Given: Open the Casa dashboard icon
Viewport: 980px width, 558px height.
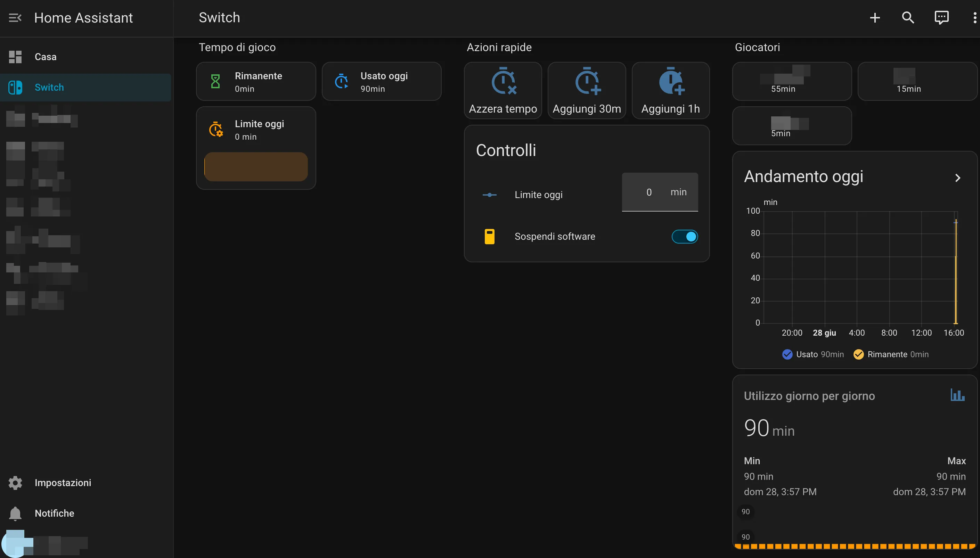Looking at the screenshot, I should coord(15,57).
